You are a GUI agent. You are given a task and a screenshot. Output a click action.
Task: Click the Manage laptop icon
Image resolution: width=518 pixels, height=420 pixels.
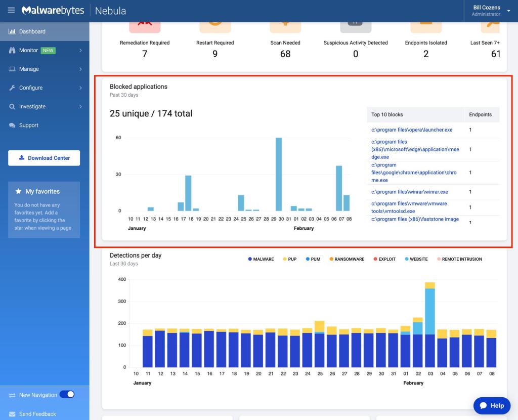click(12, 69)
